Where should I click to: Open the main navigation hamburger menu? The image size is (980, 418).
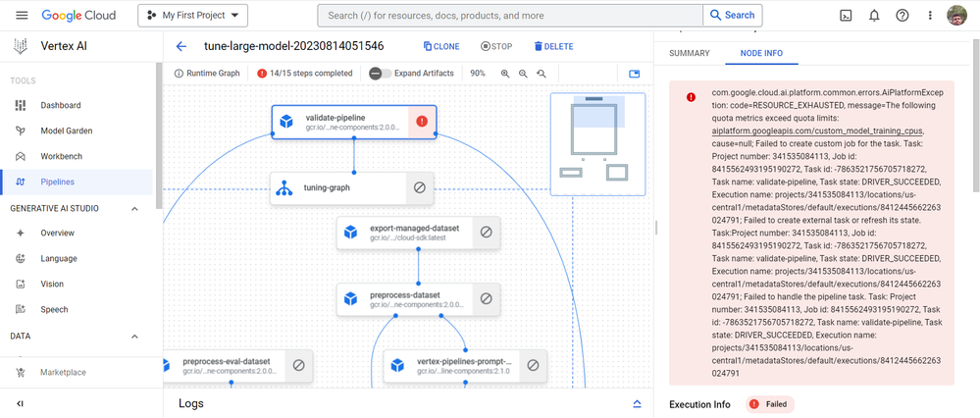coord(22,15)
